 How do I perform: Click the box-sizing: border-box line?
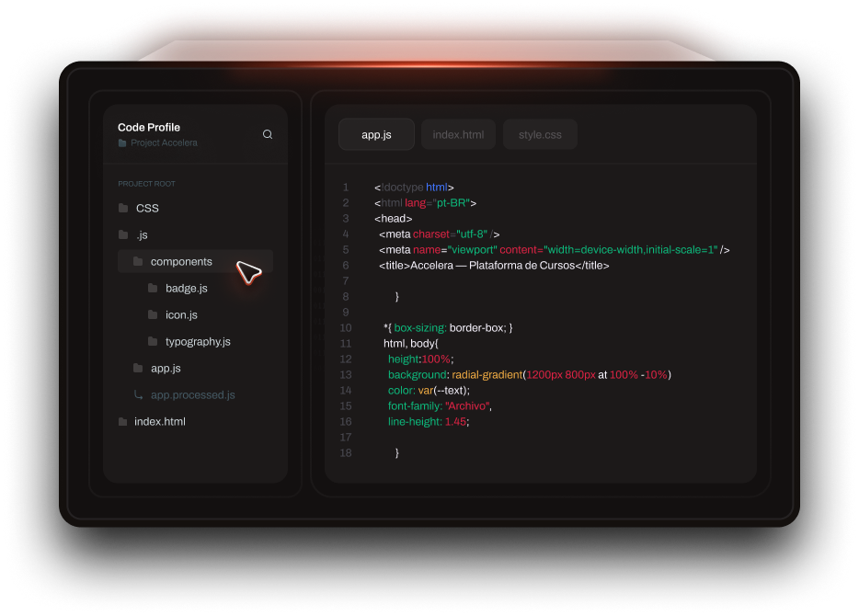(x=448, y=328)
